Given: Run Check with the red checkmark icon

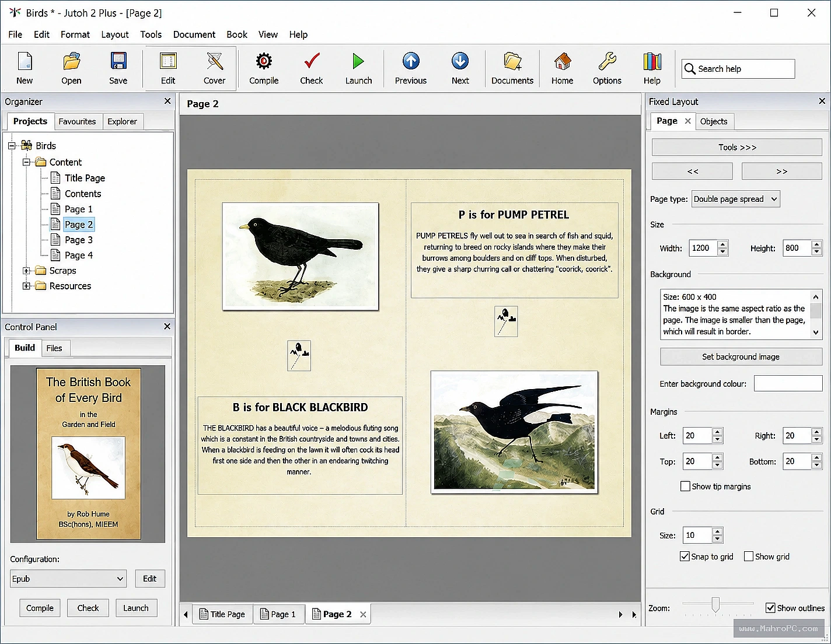Looking at the screenshot, I should (312, 61).
